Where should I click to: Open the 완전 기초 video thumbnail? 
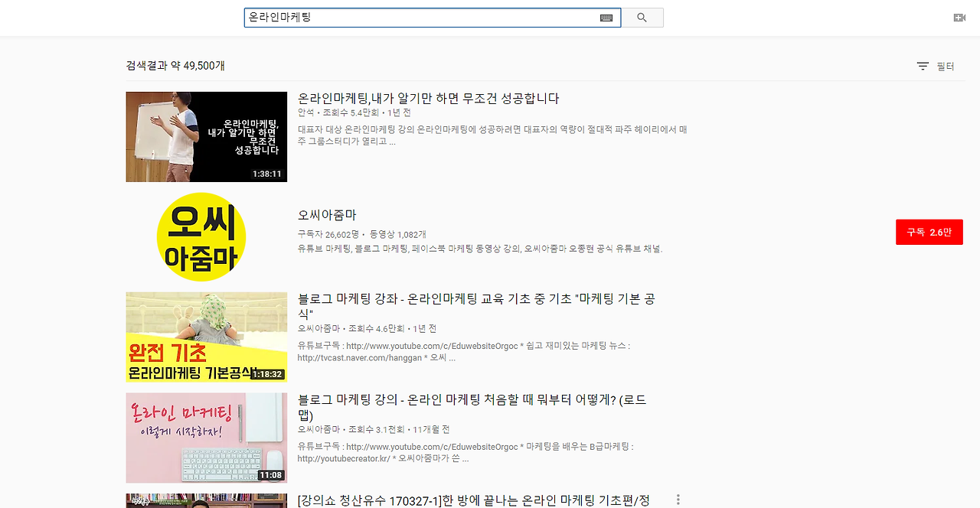pyautogui.click(x=206, y=337)
